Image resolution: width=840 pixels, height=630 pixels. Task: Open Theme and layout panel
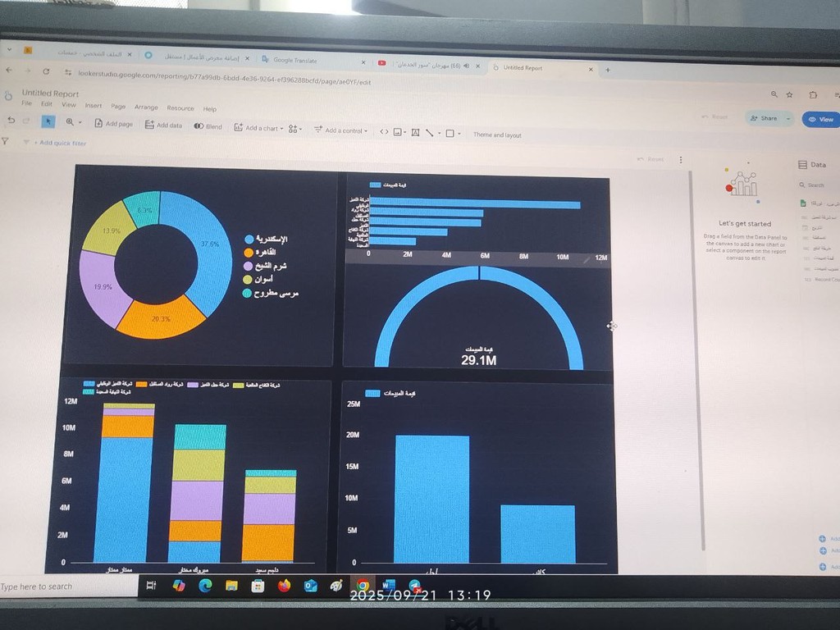[497, 135]
